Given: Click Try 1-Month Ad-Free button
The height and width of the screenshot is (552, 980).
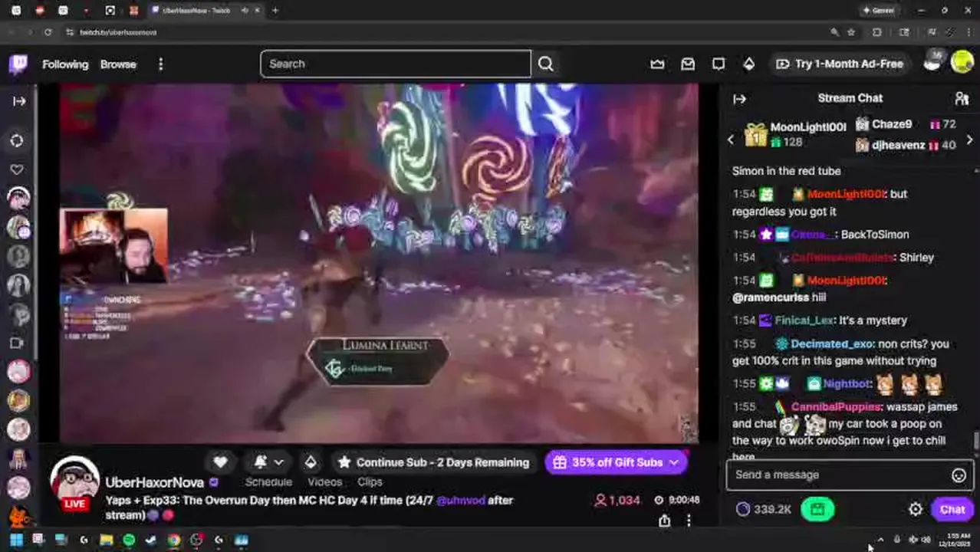Looking at the screenshot, I should tap(840, 64).
